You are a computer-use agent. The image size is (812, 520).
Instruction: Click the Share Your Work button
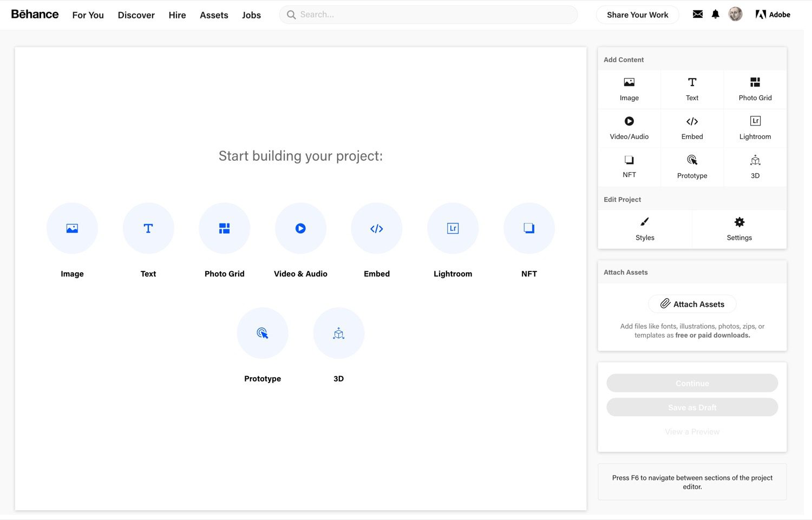click(637, 15)
